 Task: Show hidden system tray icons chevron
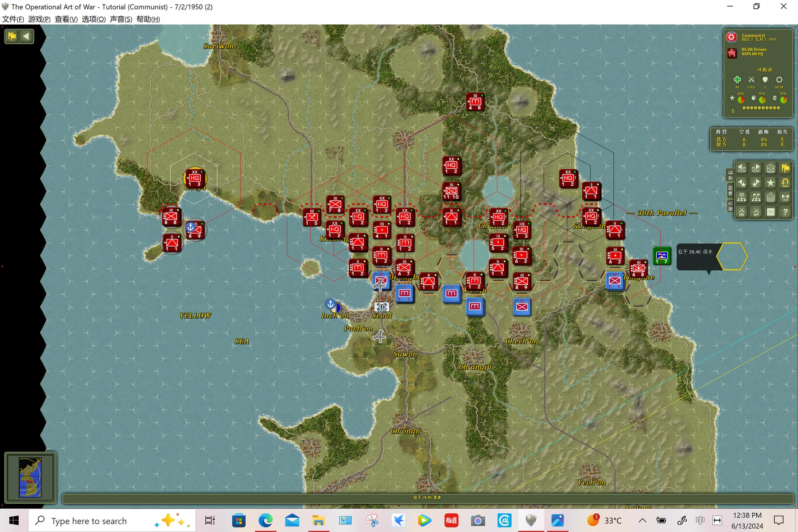pos(642,520)
